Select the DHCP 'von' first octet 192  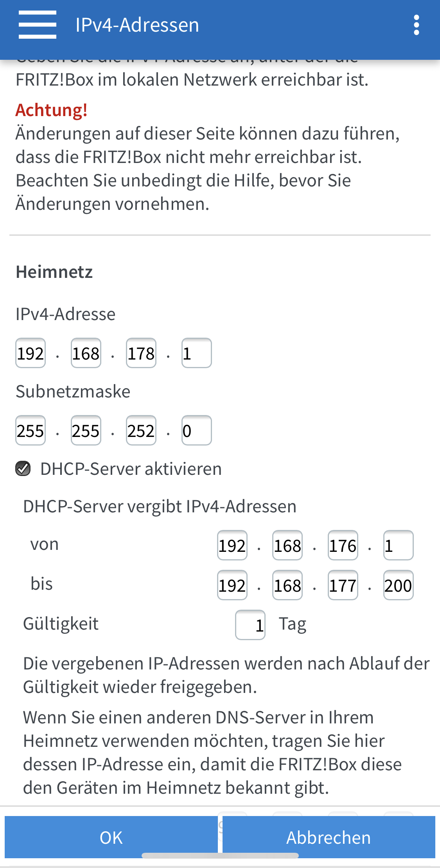[232, 545]
